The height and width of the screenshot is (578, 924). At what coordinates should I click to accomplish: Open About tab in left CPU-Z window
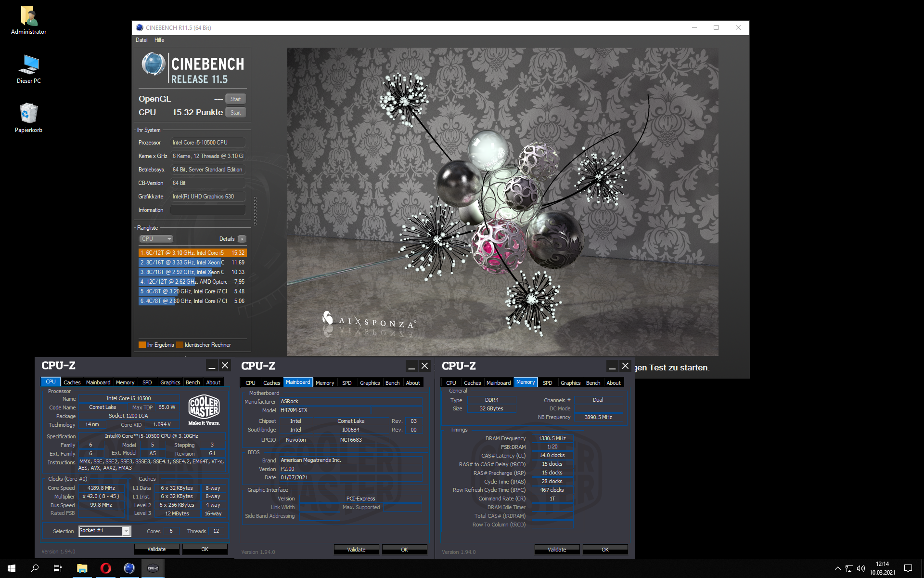pyautogui.click(x=213, y=382)
